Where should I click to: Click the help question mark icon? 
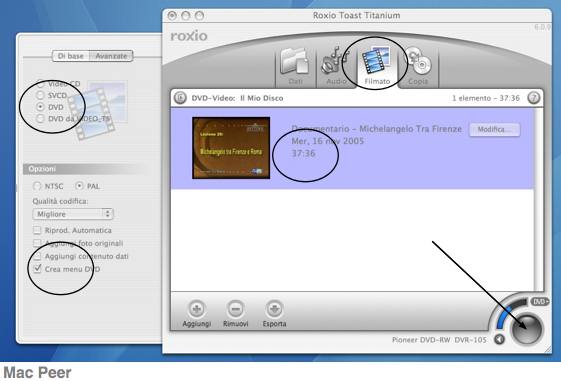(x=534, y=98)
